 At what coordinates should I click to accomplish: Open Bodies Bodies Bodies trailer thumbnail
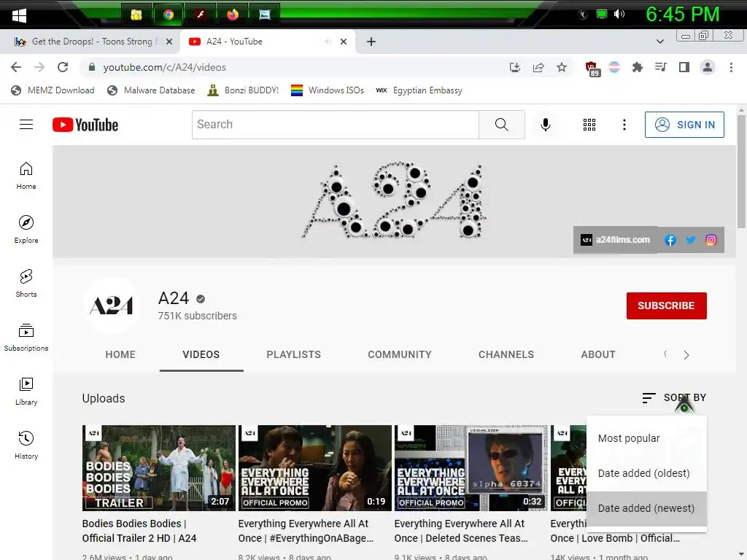click(158, 468)
